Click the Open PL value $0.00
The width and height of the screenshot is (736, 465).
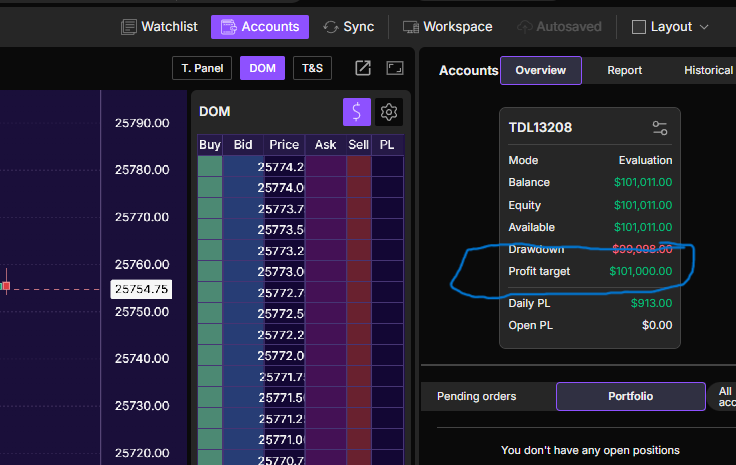[657, 325]
